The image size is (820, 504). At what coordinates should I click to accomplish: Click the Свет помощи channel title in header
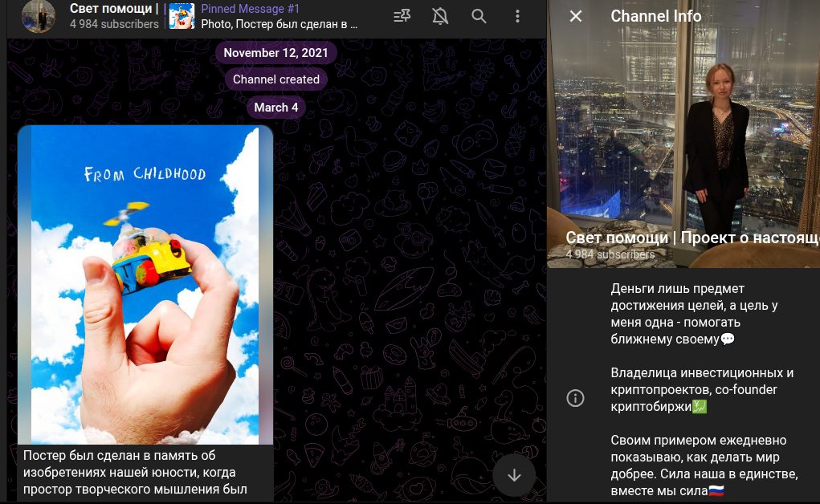(114, 8)
